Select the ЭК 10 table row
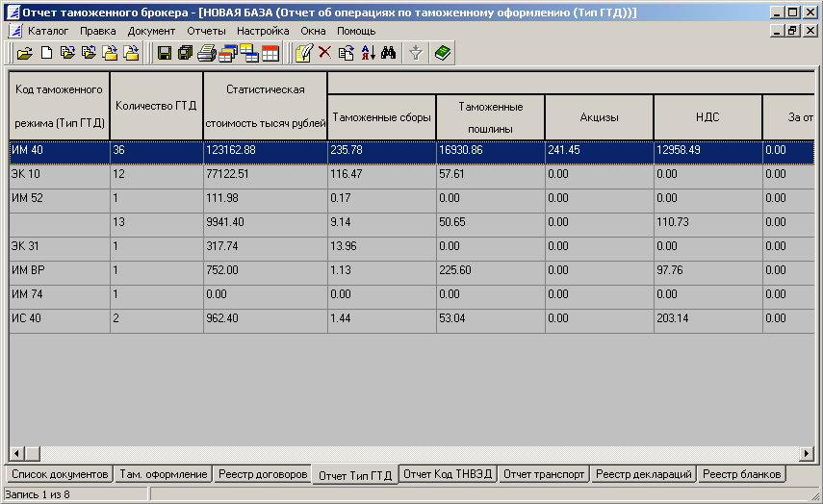 pos(58,176)
